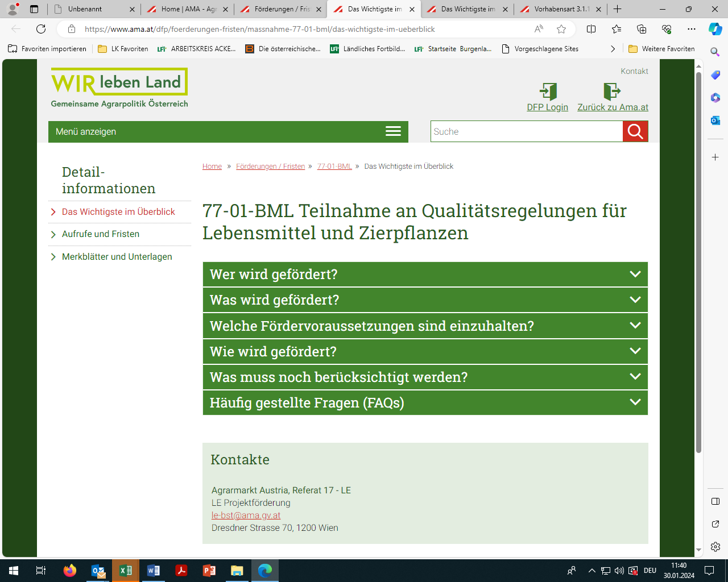The width and height of the screenshot is (728, 582).
Task: Expand the 'Wer wird gefördert?' section
Action: coord(425,275)
